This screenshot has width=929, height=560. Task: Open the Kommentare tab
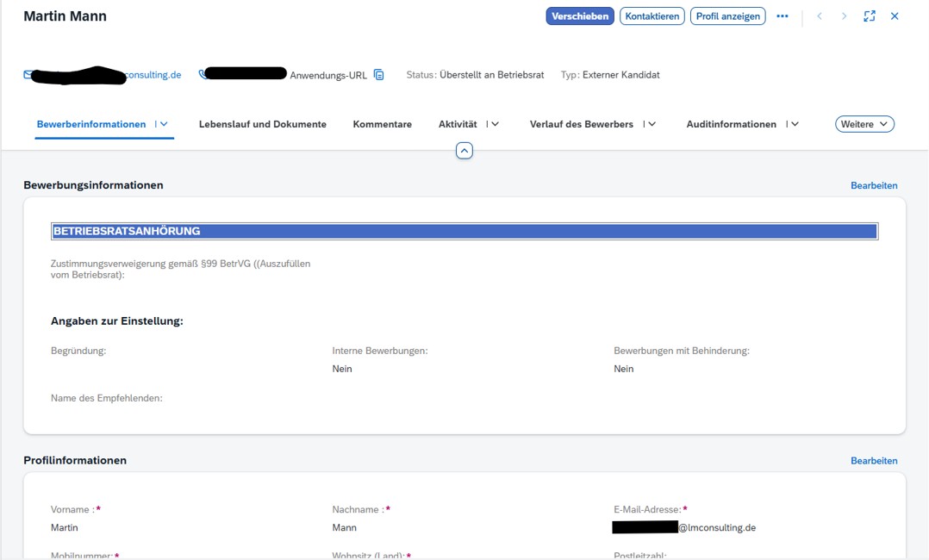pos(382,124)
